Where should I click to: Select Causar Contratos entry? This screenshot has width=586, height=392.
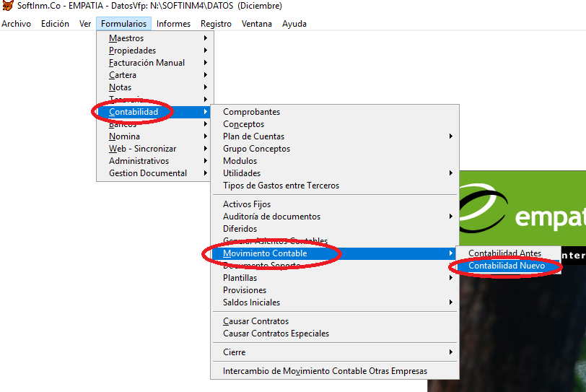[x=335, y=321]
